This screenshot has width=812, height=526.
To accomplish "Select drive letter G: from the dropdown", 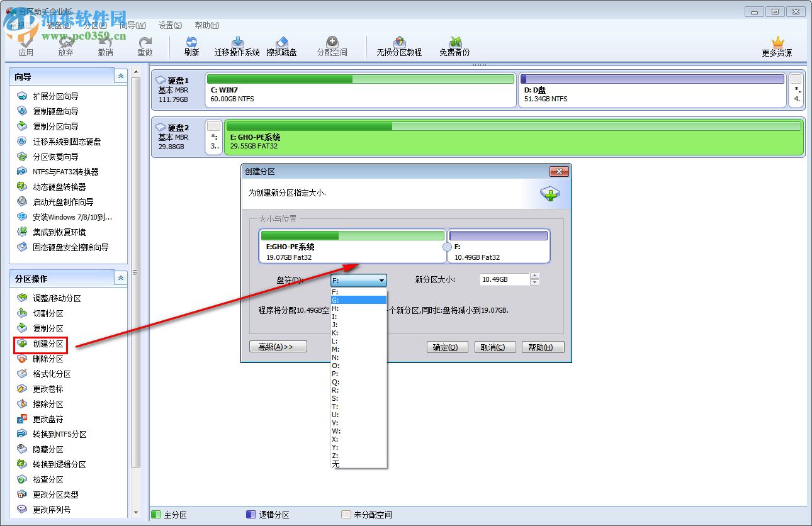I will pos(358,300).
